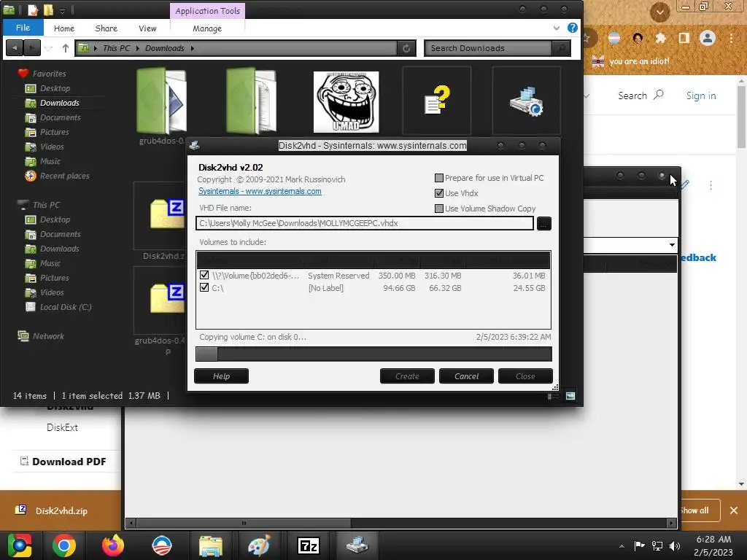Open Chrome extensions puzzle icon
747x560 pixels.
click(660, 38)
